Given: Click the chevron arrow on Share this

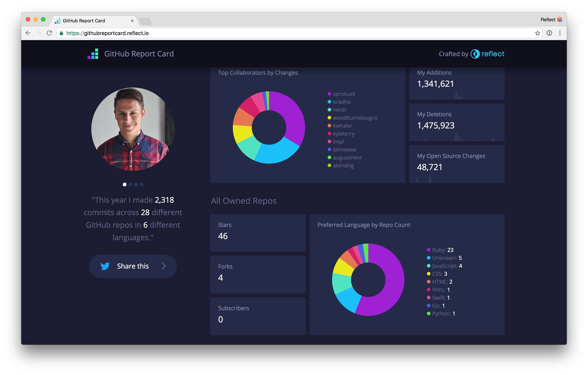Looking at the screenshot, I should 164,266.
